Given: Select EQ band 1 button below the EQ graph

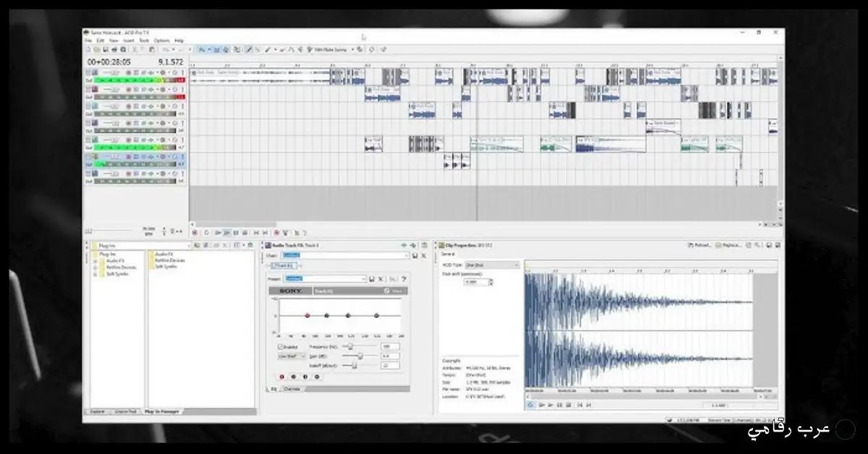Looking at the screenshot, I should coord(281,376).
